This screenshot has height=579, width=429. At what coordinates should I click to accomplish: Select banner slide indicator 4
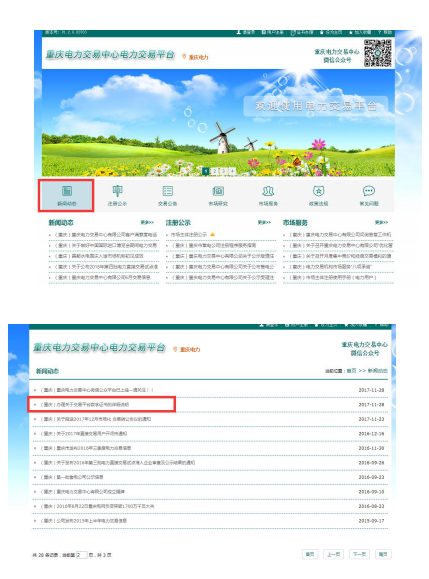(232, 171)
